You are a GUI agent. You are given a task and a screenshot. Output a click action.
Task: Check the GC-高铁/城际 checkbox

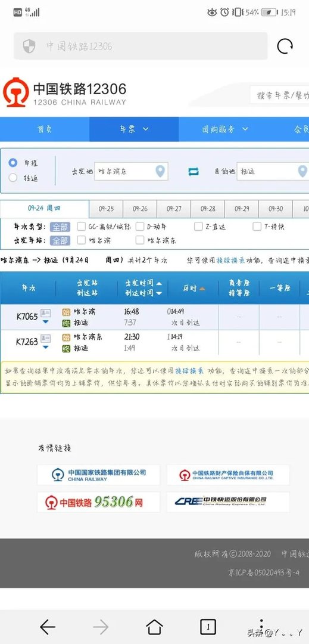point(82,227)
